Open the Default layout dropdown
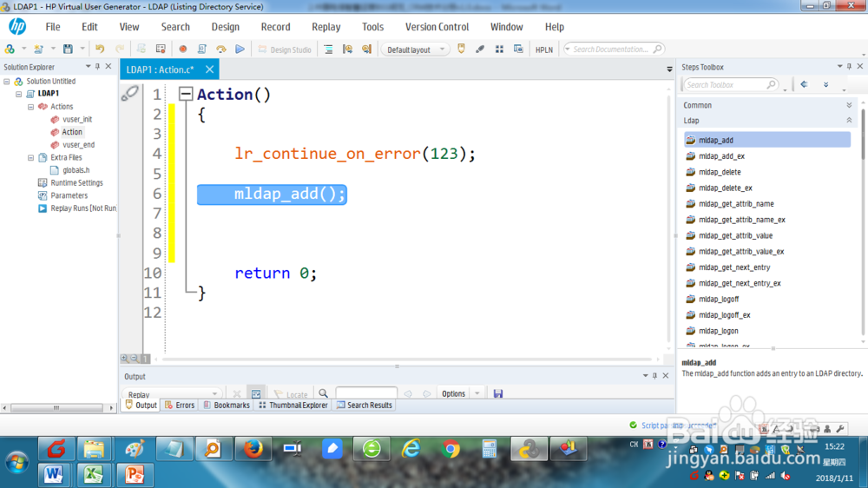The width and height of the screenshot is (868, 488). click(x=415, y=49)
